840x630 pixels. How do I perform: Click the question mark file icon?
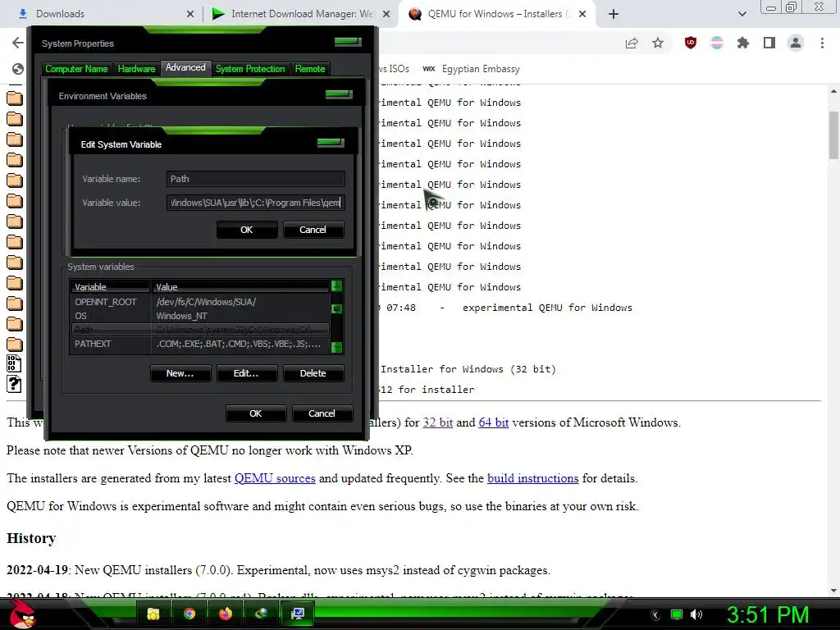(x=14, y=384)
